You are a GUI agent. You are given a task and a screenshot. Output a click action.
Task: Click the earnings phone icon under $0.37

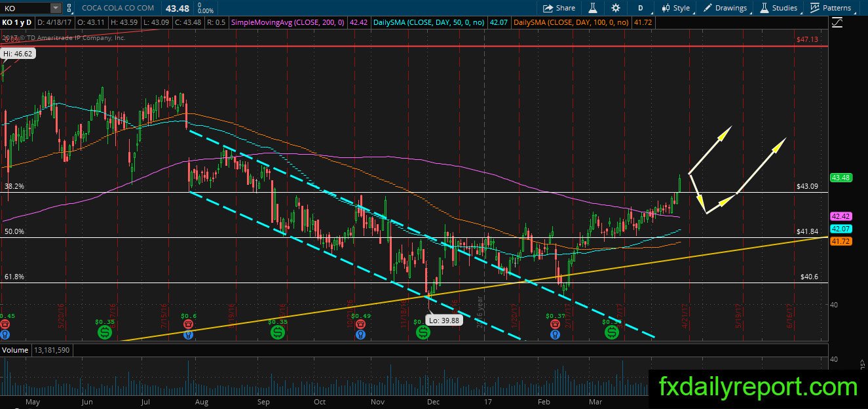[554, 324]
